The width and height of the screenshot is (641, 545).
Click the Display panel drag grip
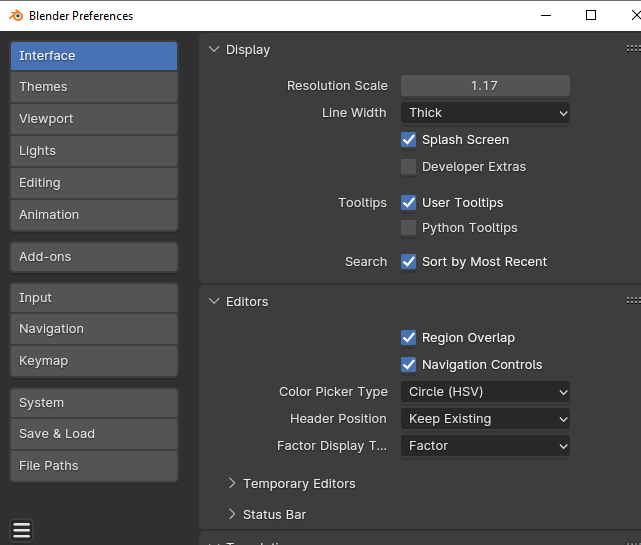pos(633,48)
